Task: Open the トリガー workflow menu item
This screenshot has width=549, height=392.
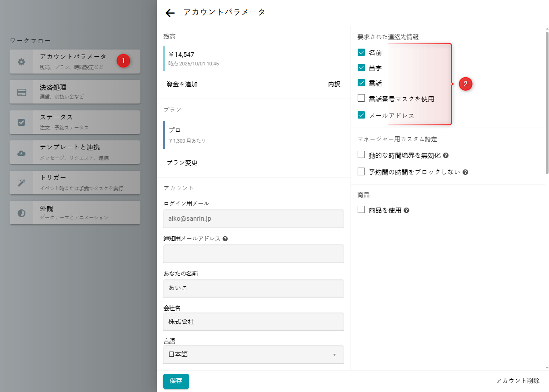Action: point(75,182)
